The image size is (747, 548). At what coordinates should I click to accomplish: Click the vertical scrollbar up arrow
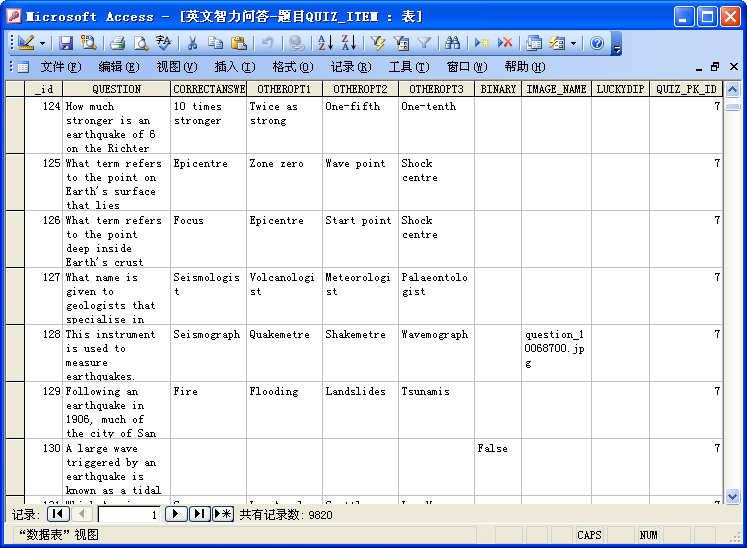(x=732, y=89)
